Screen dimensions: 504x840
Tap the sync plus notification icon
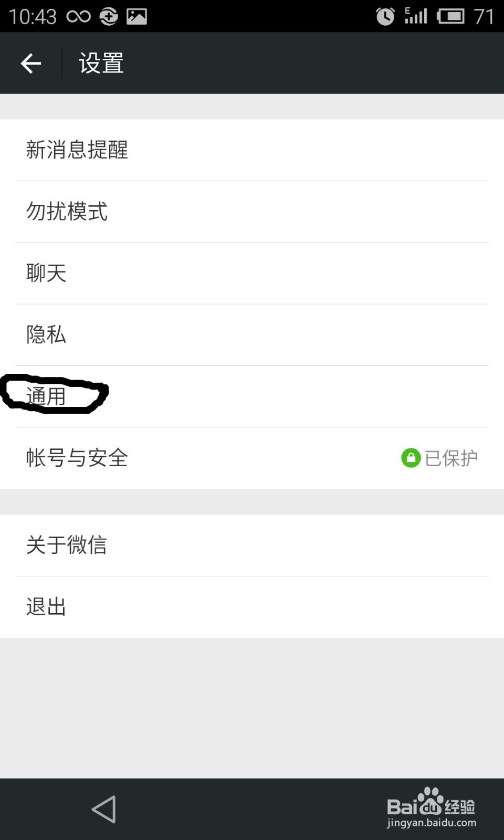[109, 16]
